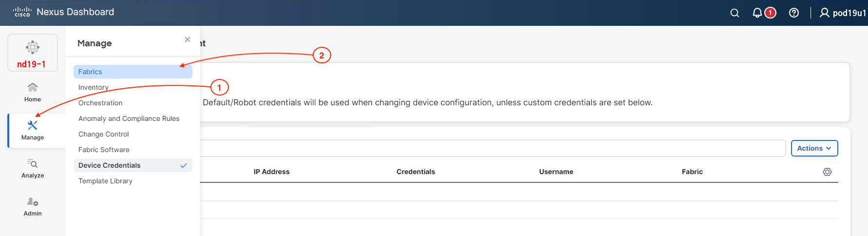
Task: Open Fabric Software menu entry
Action: click(104, 150)
